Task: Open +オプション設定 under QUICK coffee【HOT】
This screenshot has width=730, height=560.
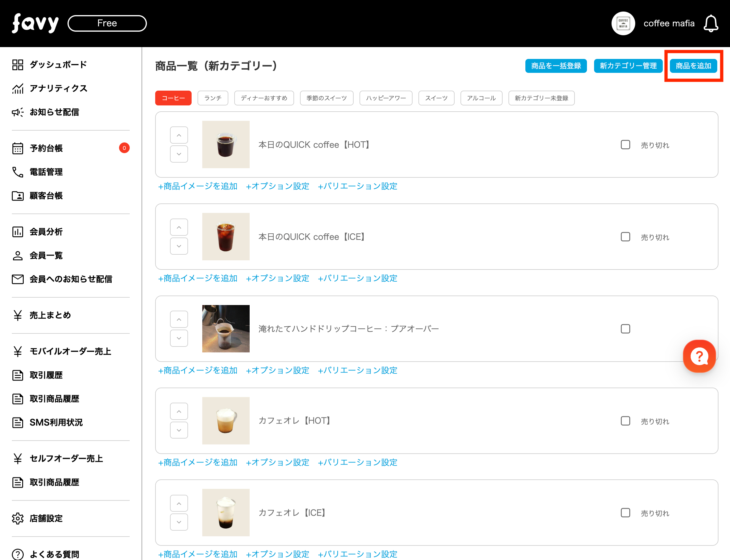Action: (x=277, y=186)
